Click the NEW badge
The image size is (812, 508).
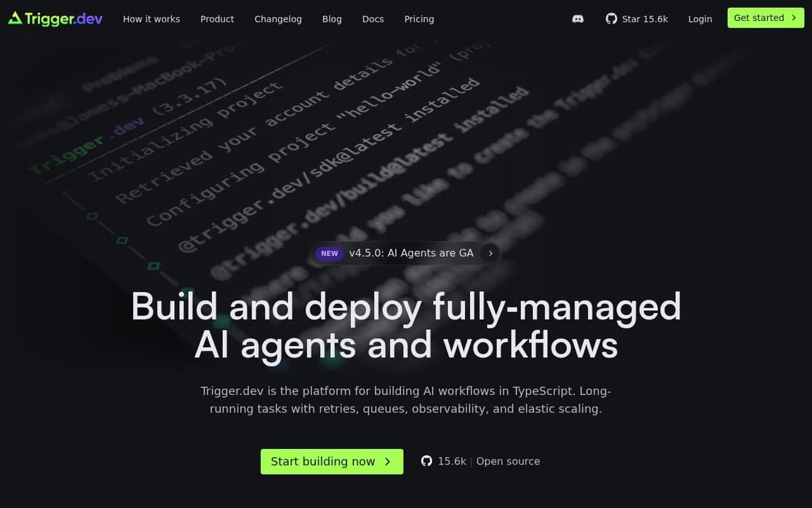[x=330, y=253]
